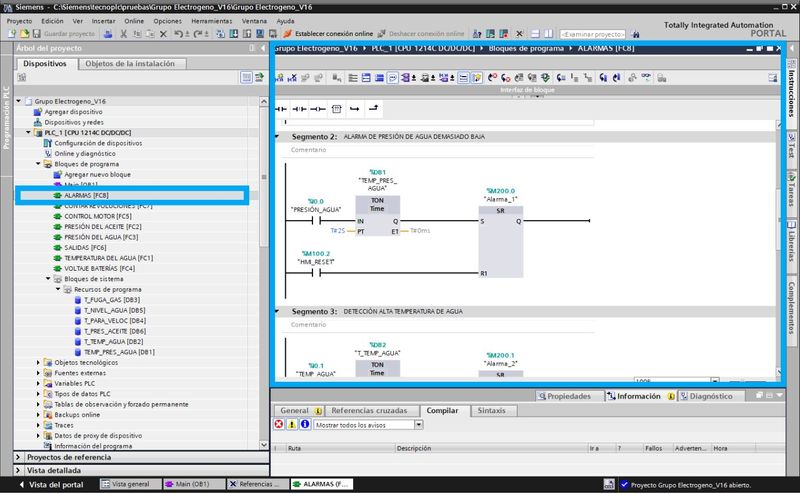The image size is (800, 494).
Task: Open the Diagnóstico inspector tab
Action: click(x=707, y=396)
